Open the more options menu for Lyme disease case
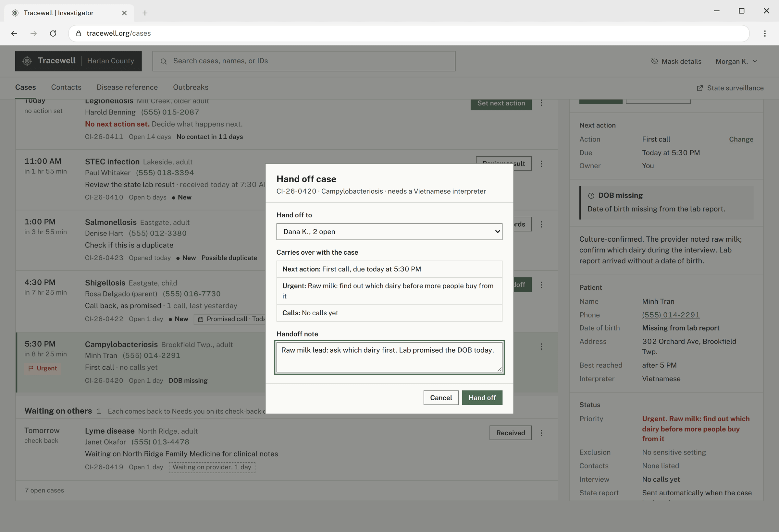Viewport: 779px width, 532px height. (541, 433)
